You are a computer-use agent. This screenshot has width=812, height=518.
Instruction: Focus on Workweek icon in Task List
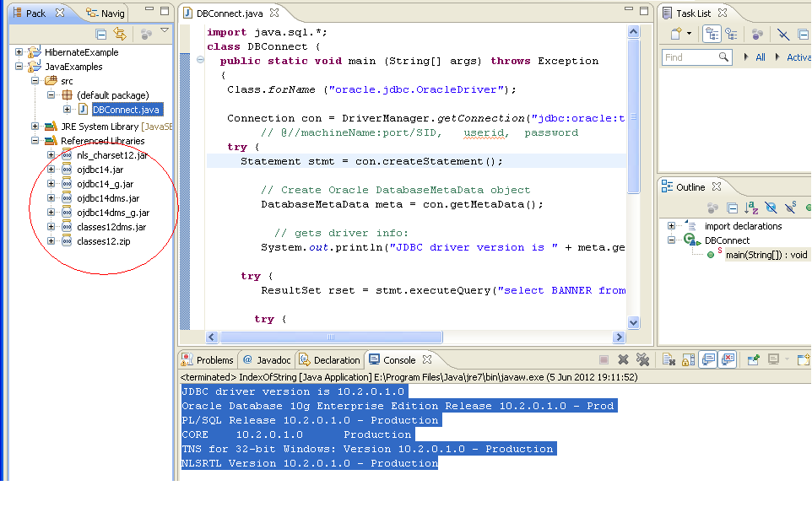(757, 35)
